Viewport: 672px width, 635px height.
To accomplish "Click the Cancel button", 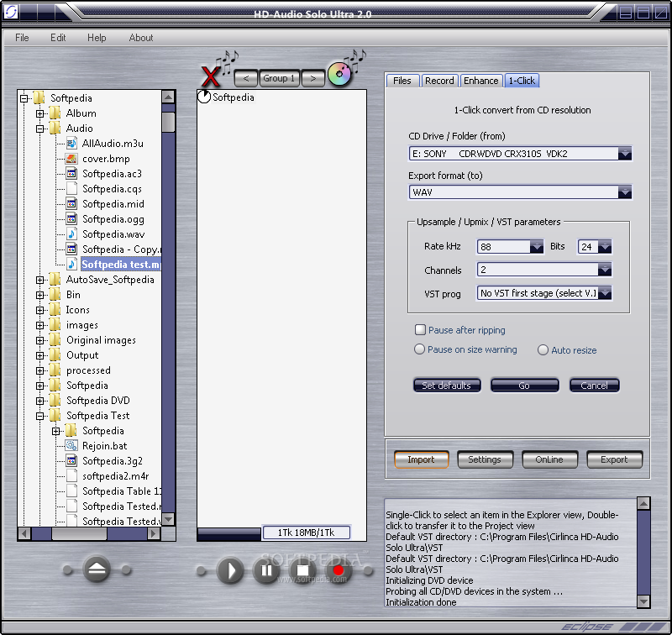I will point(594,386).
